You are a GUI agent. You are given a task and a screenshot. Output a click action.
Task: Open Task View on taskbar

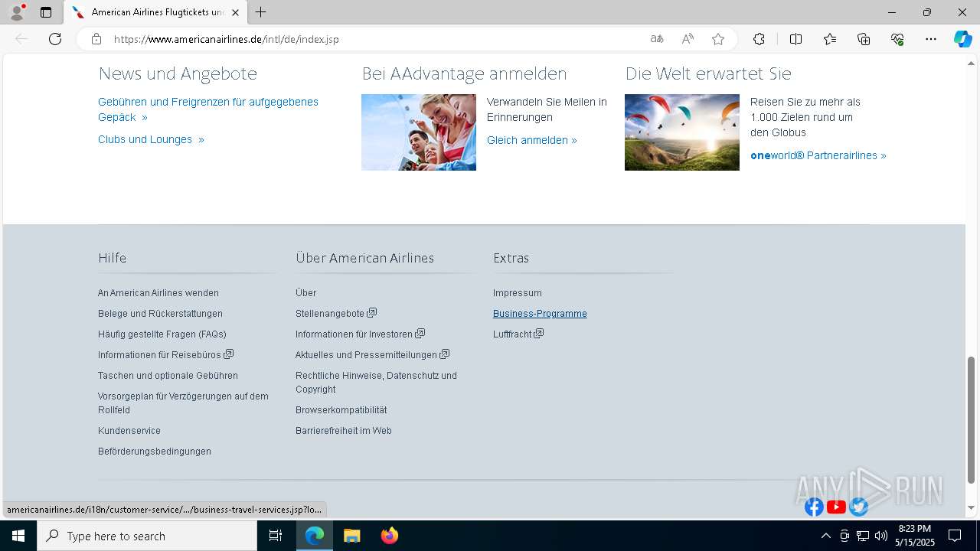[276, 536]
